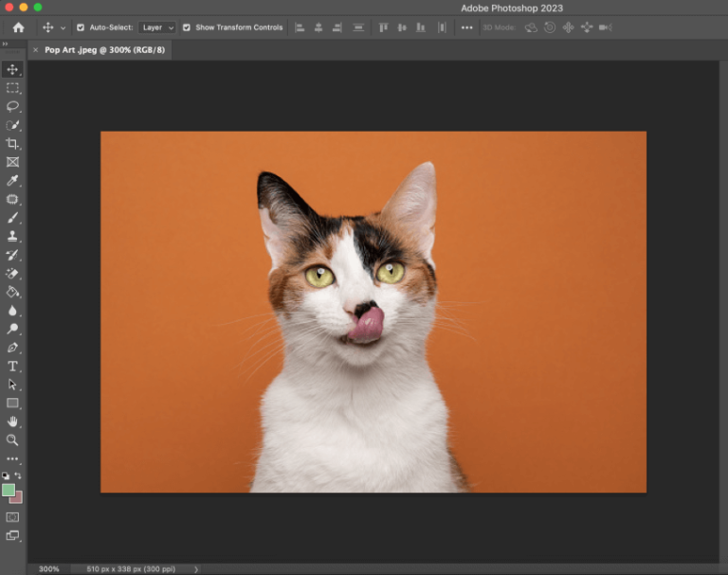Viewport: 728px width, 575px height.
Task: Open the Auto-Select Layer dropdown
Action: (157, 27)
